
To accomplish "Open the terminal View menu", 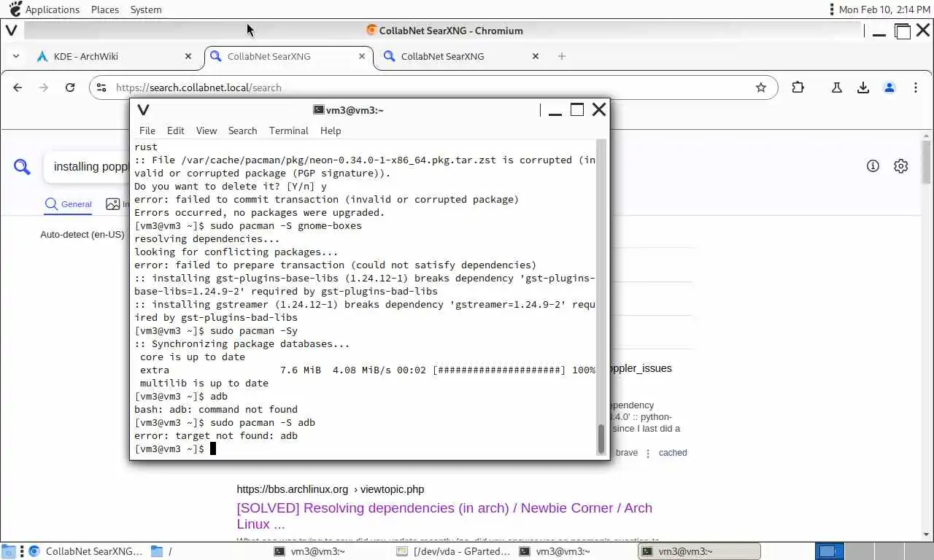I will [207, 131].
